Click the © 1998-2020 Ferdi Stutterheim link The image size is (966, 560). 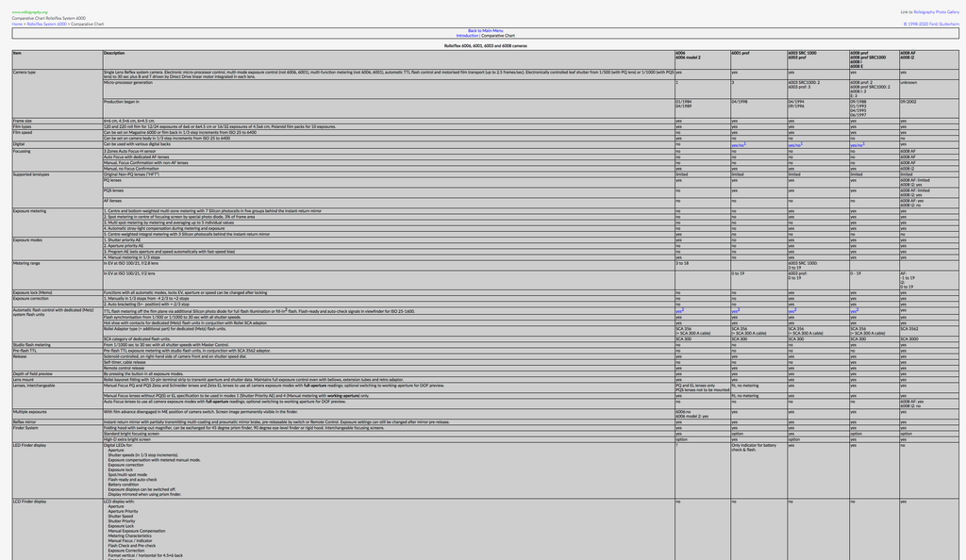pyautogui.click(x=931, y=24)
